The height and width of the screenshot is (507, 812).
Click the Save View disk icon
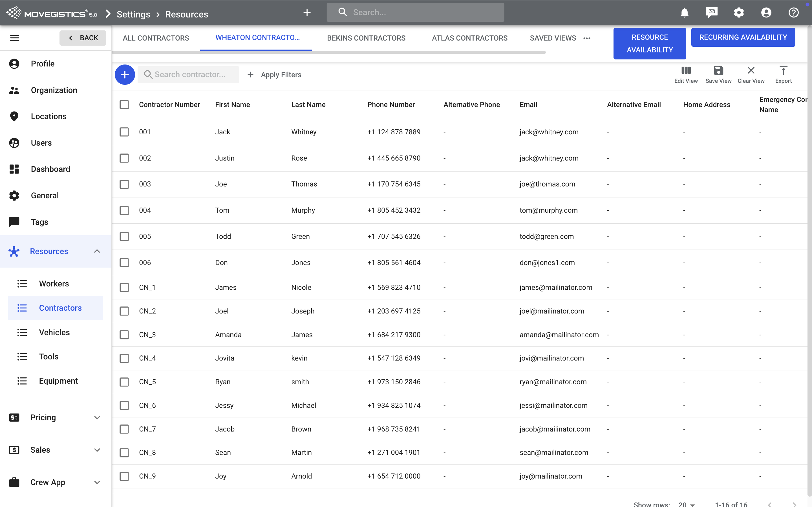(x=718, y=70)
